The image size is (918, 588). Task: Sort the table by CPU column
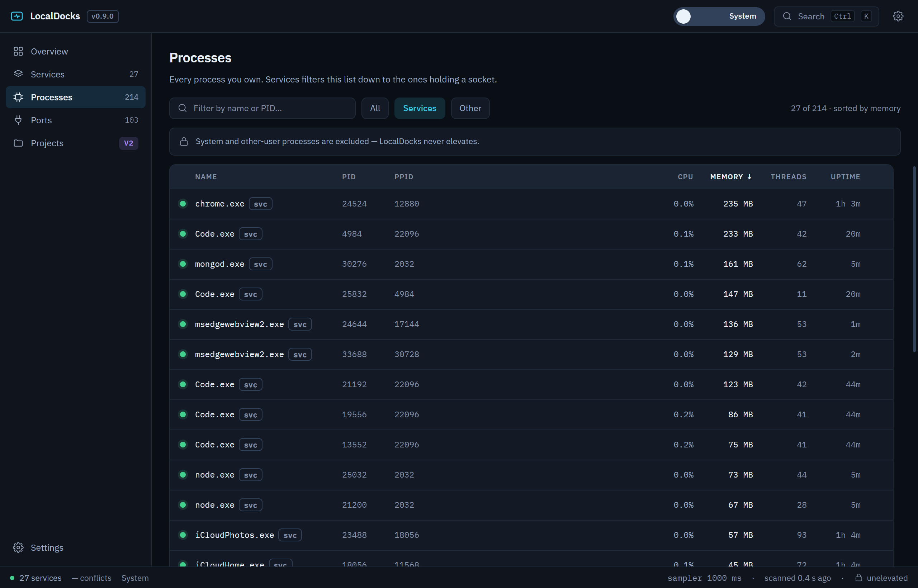click(x=685, y=177)
